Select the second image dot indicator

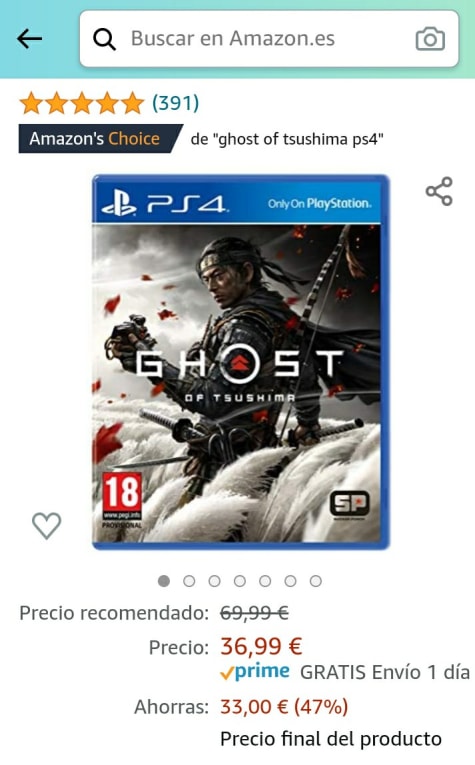(189, 581)
